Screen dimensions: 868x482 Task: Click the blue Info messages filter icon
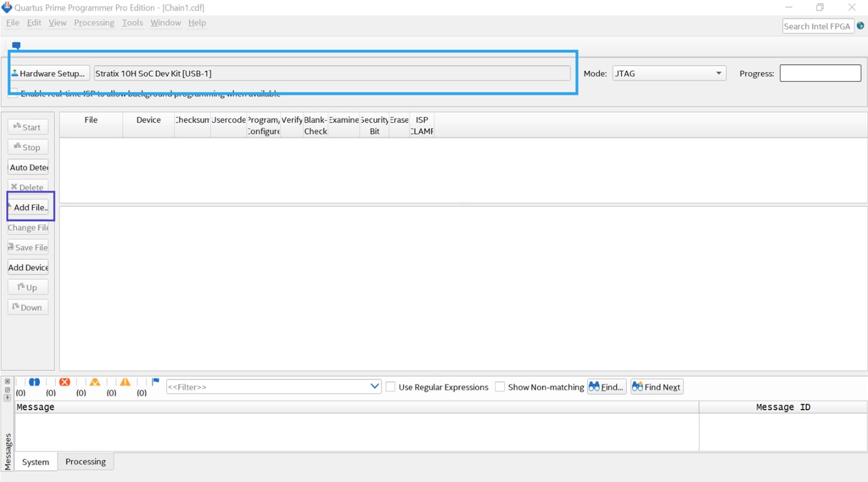tap(34, 382)
